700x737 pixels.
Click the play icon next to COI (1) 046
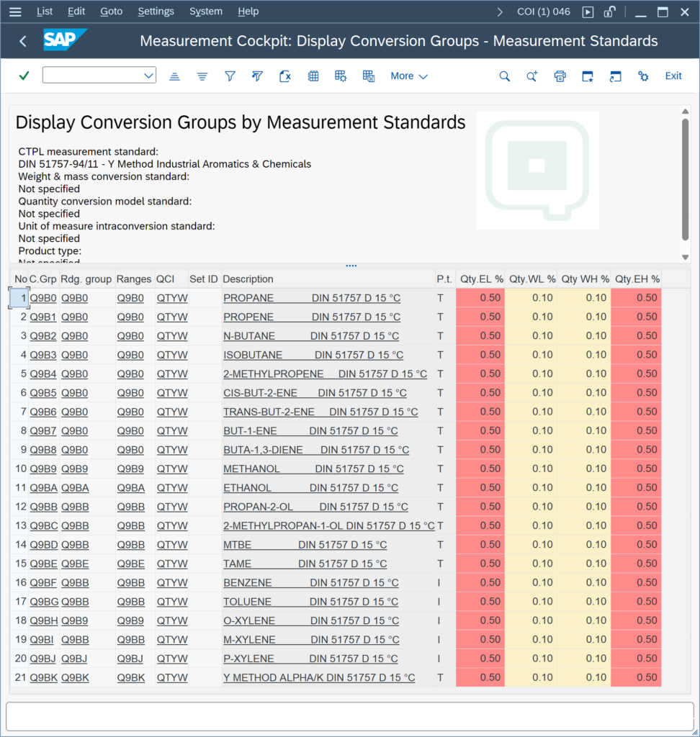588,12
